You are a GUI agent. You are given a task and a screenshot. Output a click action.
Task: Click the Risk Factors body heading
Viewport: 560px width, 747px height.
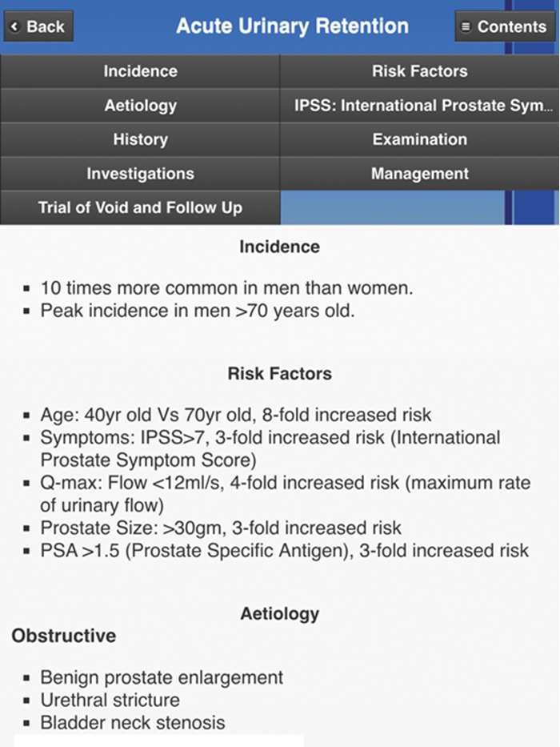click(279, 373)
